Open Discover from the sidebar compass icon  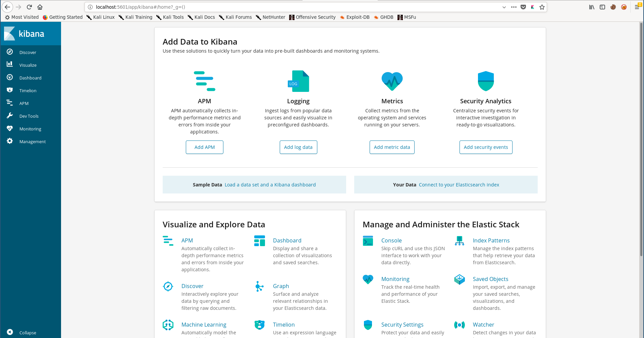pos(10,52)
